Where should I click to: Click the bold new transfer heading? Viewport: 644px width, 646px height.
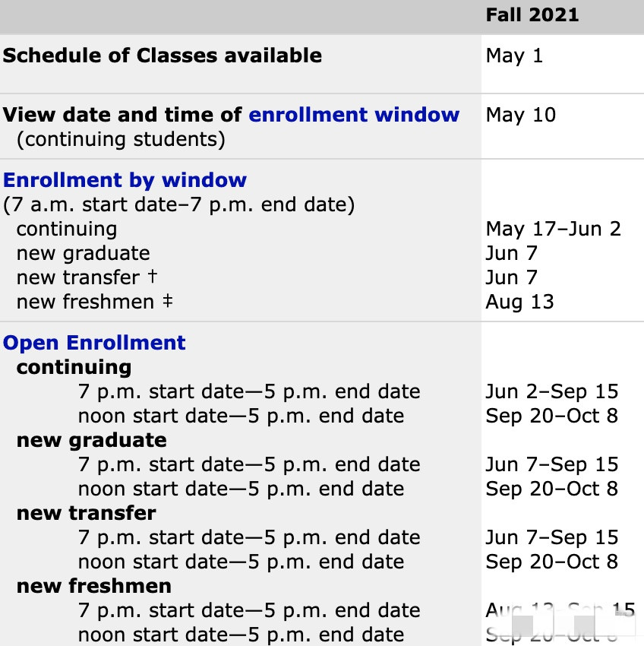tap(87, 513)
